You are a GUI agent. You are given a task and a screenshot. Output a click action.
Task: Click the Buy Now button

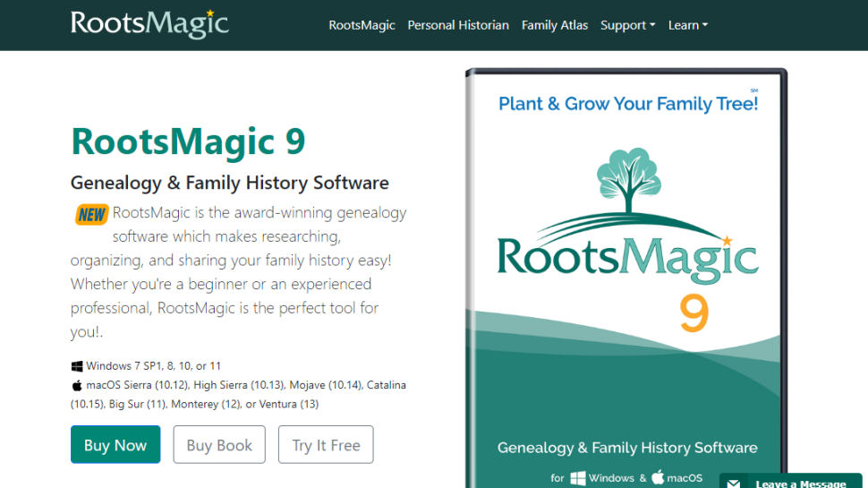click(115, 444)
